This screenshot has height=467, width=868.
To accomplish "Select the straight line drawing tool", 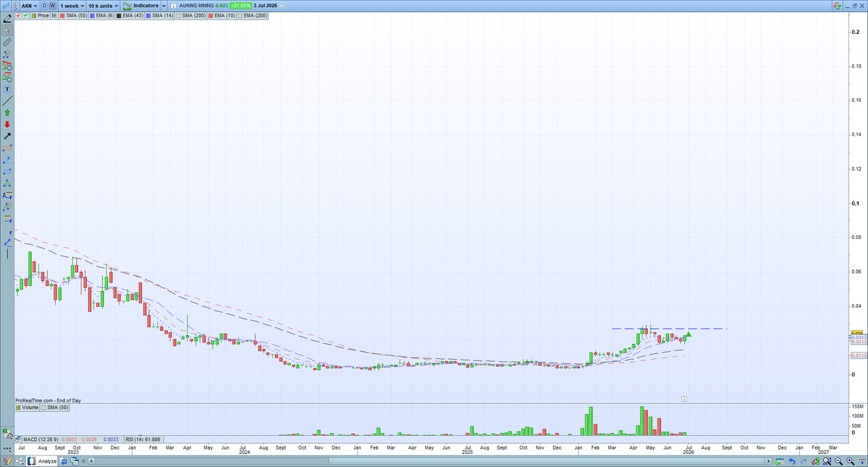I will click(x=7, y=101).
